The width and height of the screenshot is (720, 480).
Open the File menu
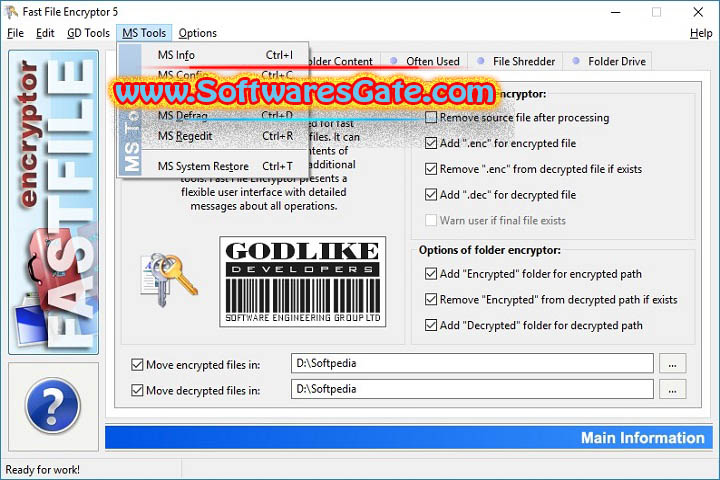[15, 33]
